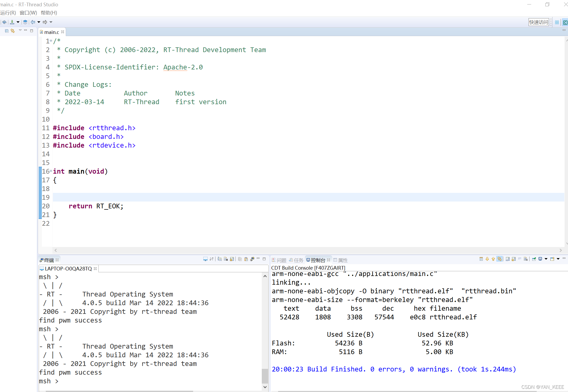Click the Apache-2.0 license text
Screen dimensions: 568x392
(183, 67)
